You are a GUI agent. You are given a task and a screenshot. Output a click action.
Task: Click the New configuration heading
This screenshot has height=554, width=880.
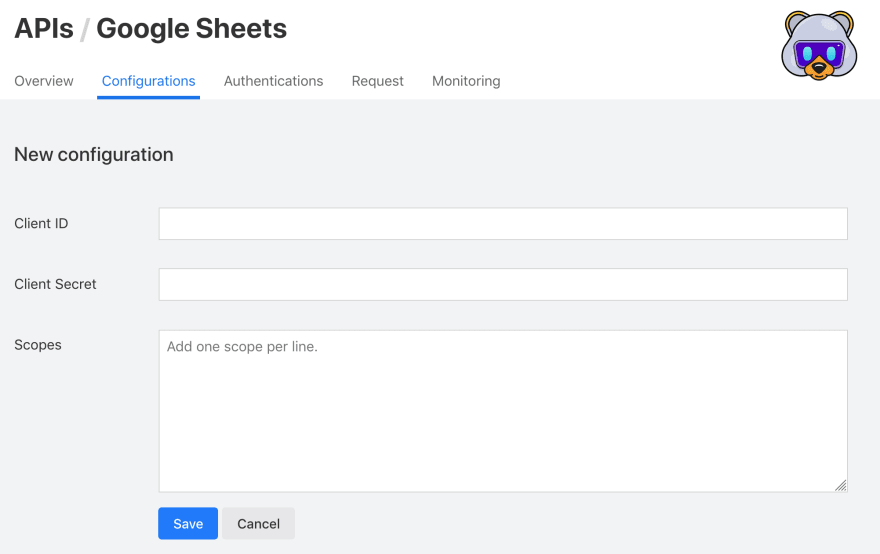pos(94,154)
